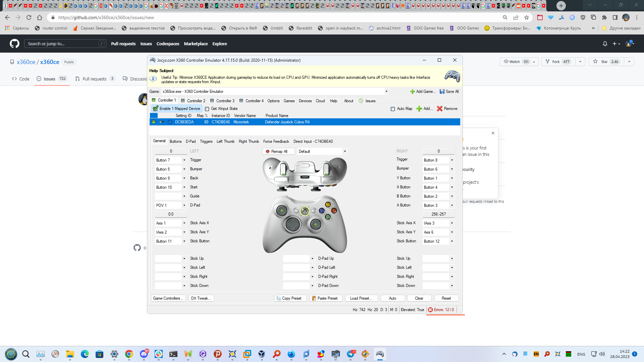Open the Default preset dropdown
The image size is (644, 362).
tap(345, 151)
